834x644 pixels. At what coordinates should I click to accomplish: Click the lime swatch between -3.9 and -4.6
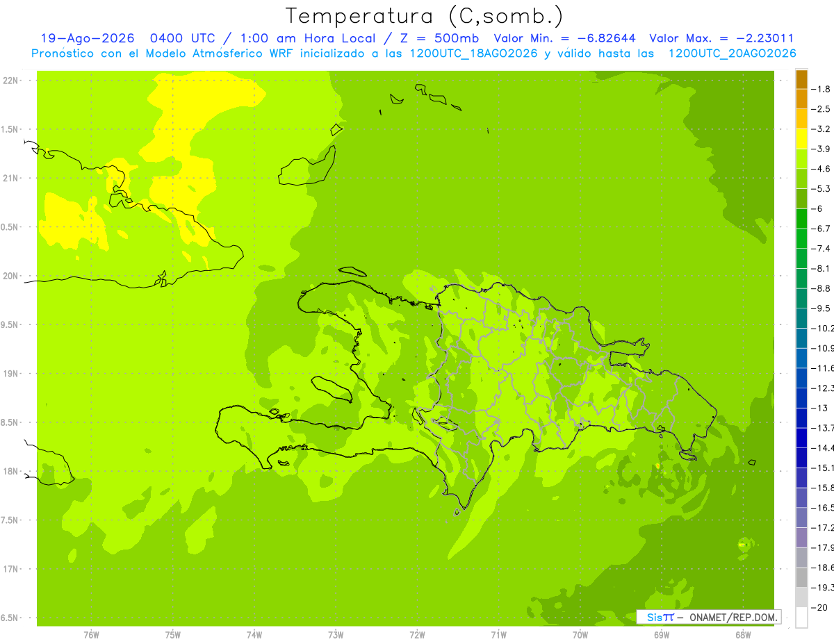801,158
